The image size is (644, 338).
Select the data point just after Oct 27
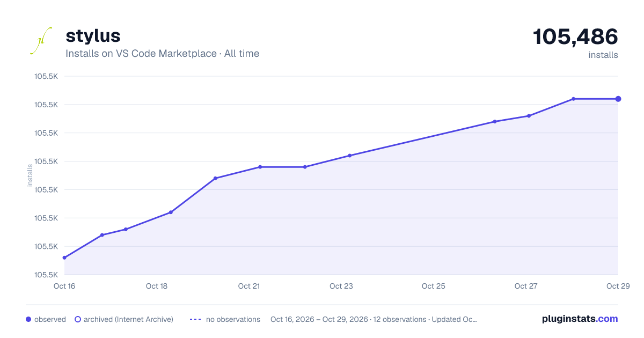[529, 116]
